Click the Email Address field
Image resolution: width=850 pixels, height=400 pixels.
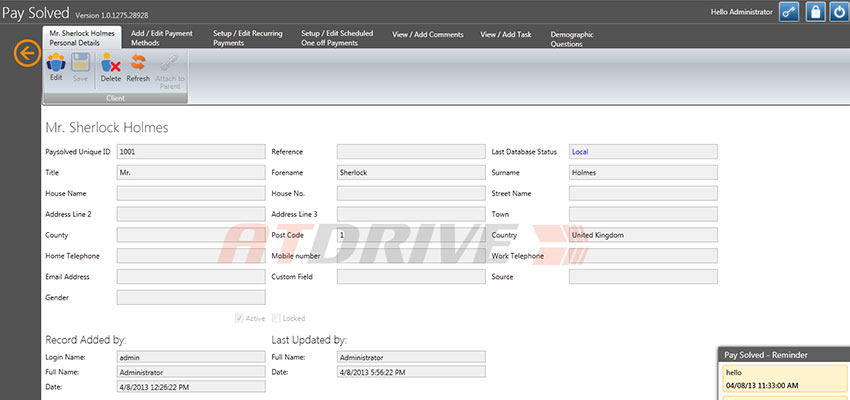191,276
